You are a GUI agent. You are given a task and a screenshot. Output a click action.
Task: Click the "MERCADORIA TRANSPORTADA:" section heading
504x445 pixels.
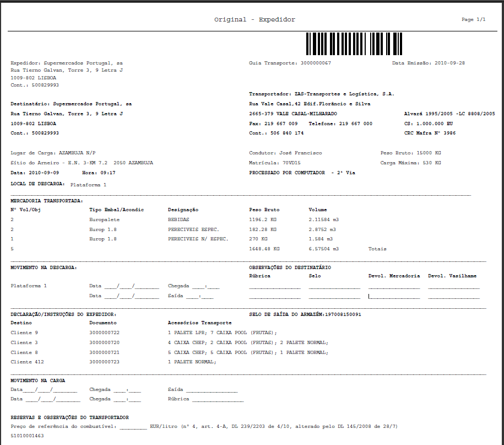pyautogui.click(x=47, y=201)
